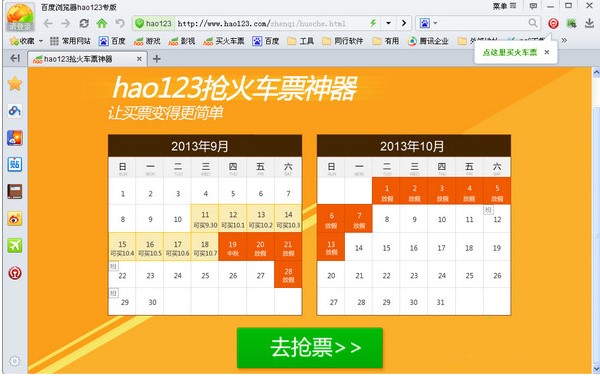Click the scrollbar up arrow
Image resolution: width=600 pixels, height=376 pixels.
(596, 72)
